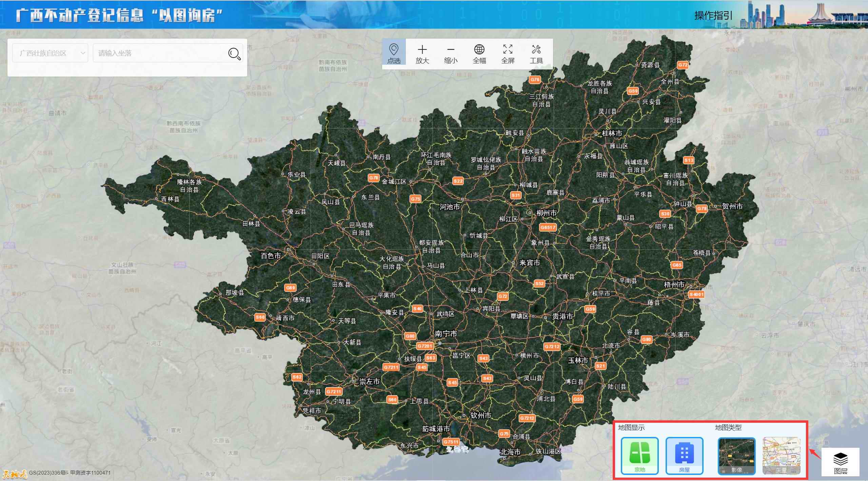Open the 操作指引 operation guide link
Viewport: 868px width, 481px height.
(x=713, y=16)
